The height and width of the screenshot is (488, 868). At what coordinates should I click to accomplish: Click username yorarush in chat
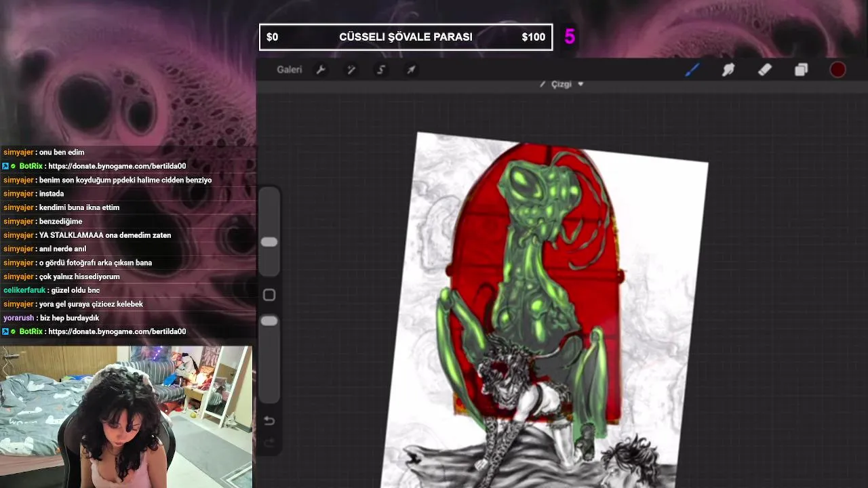(19, 318)
